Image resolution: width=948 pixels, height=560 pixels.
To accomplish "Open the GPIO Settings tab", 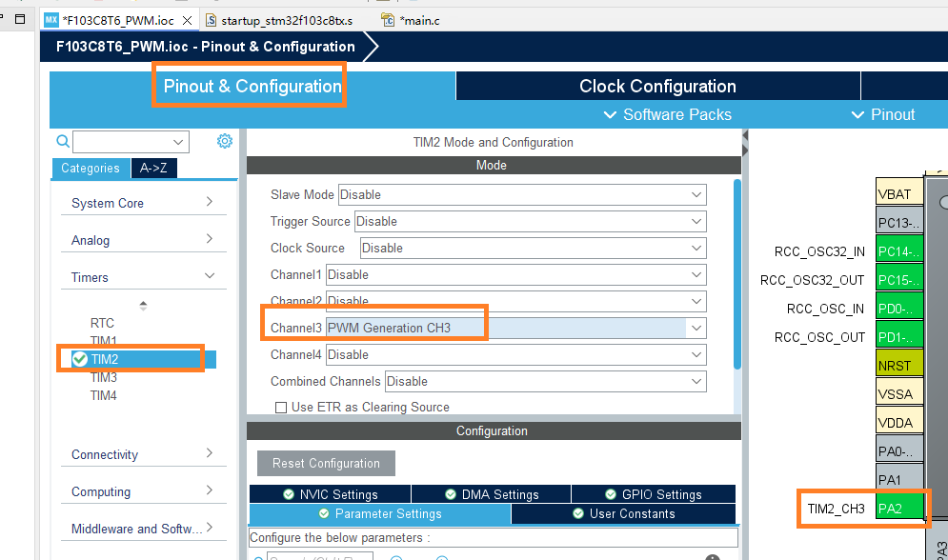I will pos(654,494).
